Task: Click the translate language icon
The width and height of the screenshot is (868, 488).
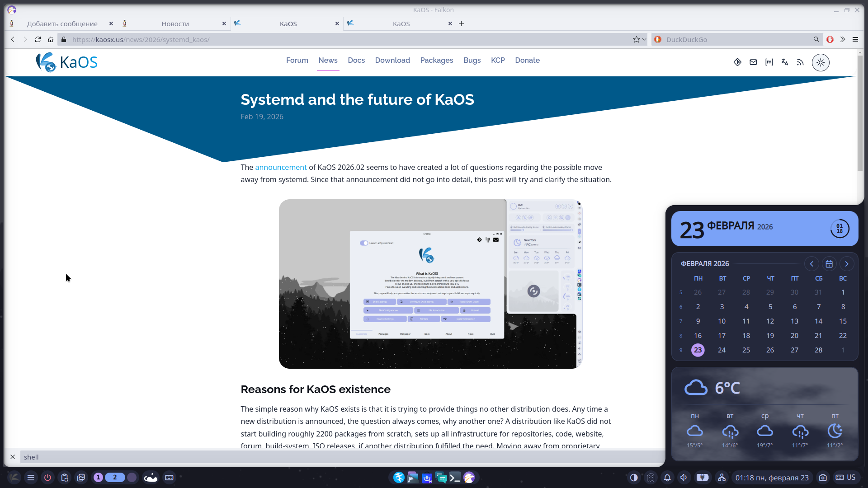Action: pyautogui.click(x=785, y=62)
